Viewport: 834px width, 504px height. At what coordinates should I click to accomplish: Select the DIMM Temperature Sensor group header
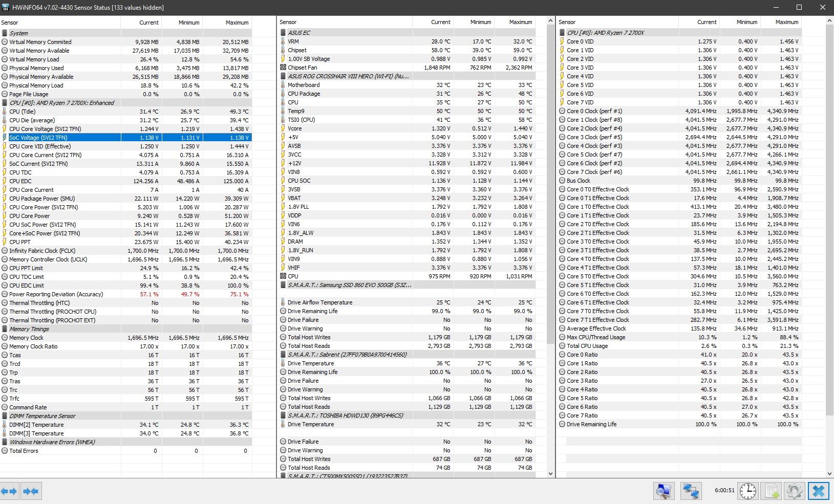126,416
